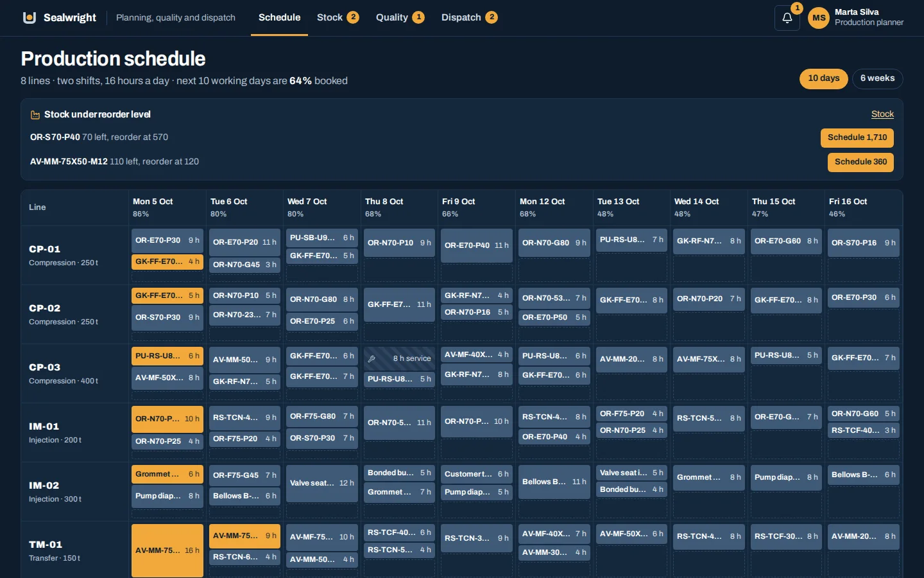Select the OR-E70-P30 9 h job on CP-01 Monday 5 Oct
Viewport: 924px width, 578px height.
pos(167,240)
